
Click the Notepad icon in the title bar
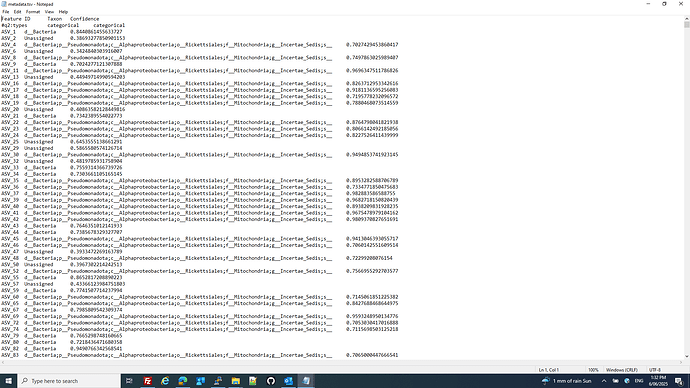pyautogui.click(x=4, y=4)
